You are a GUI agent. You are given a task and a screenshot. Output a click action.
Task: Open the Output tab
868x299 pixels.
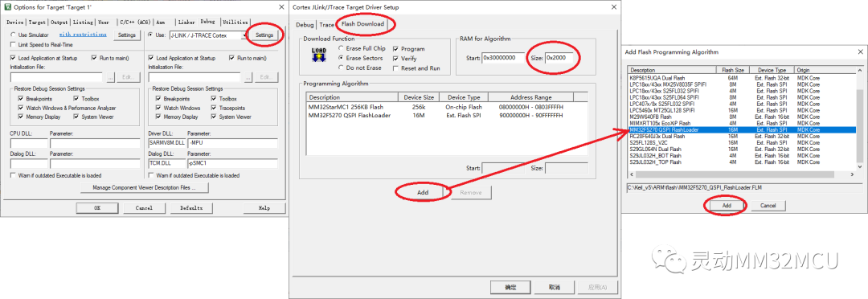click(x=59, y=23)
